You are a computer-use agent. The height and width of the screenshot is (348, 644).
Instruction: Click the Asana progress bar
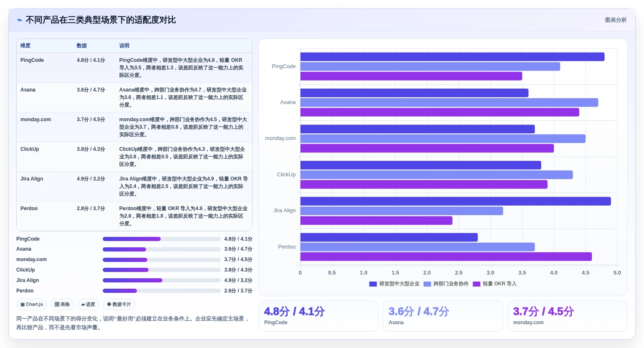point(162,249)
